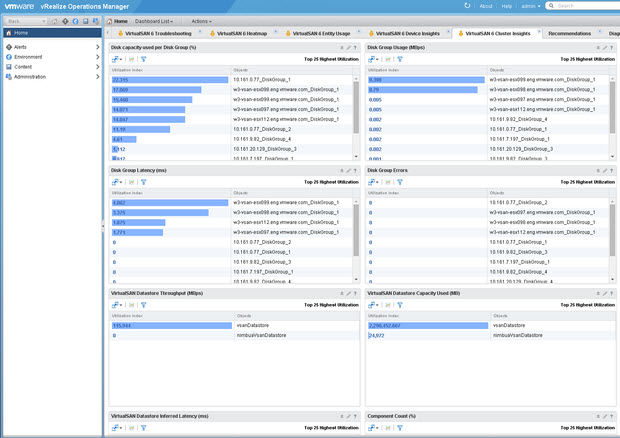The image size is (620, 438).
Task: Open perform-action dropdown in Disk Group Latency widget
Action: [x=117, y=182]
